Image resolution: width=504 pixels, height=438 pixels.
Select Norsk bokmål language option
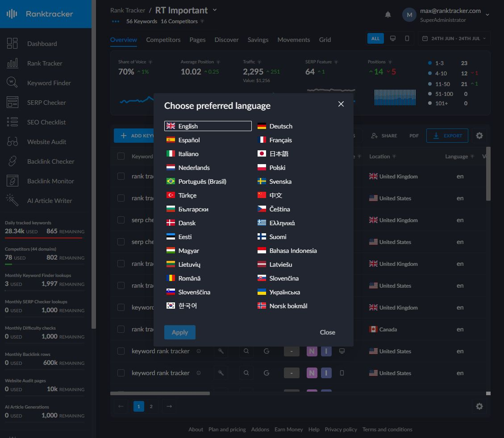tap(282, 306)
